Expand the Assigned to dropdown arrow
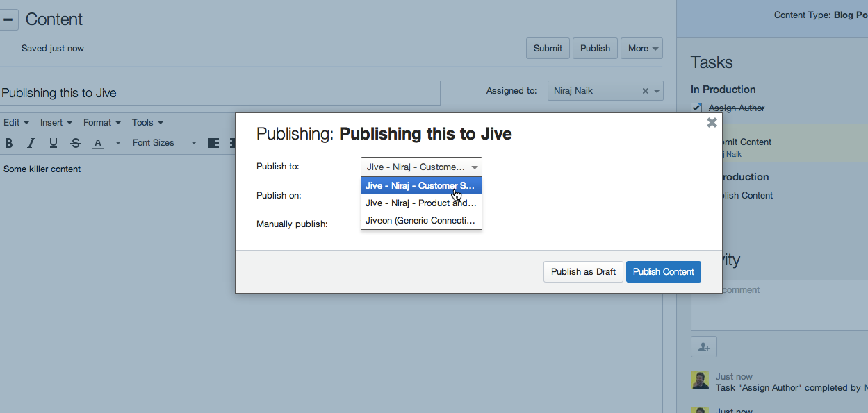 pyautogui.click(x=657, y=91)
